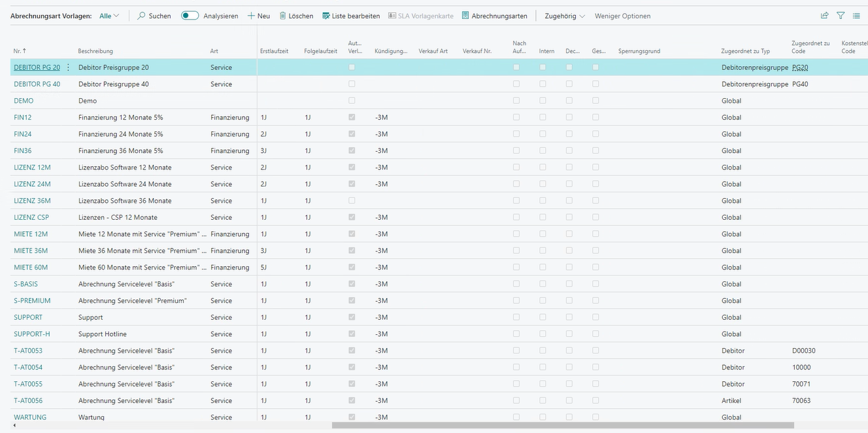Toggle the Analysieren switch
This screenshot has height=433, width=868.
click(190, 16)
